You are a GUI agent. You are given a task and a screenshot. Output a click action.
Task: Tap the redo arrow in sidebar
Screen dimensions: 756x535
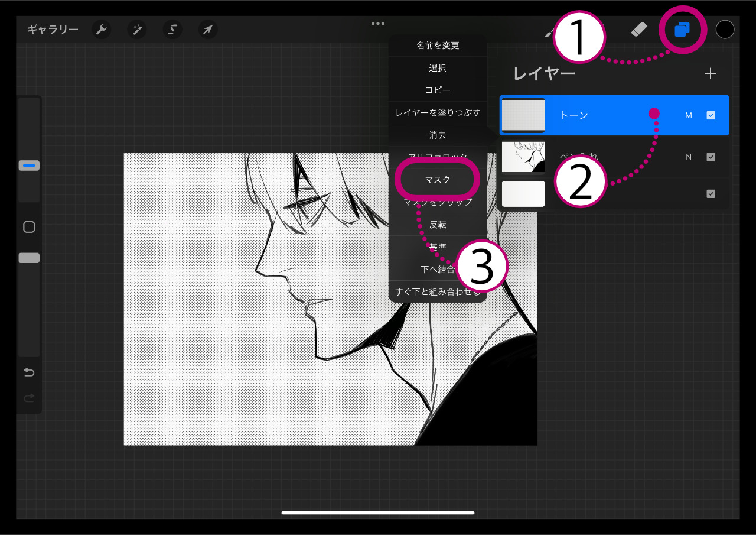coord(29,398)
